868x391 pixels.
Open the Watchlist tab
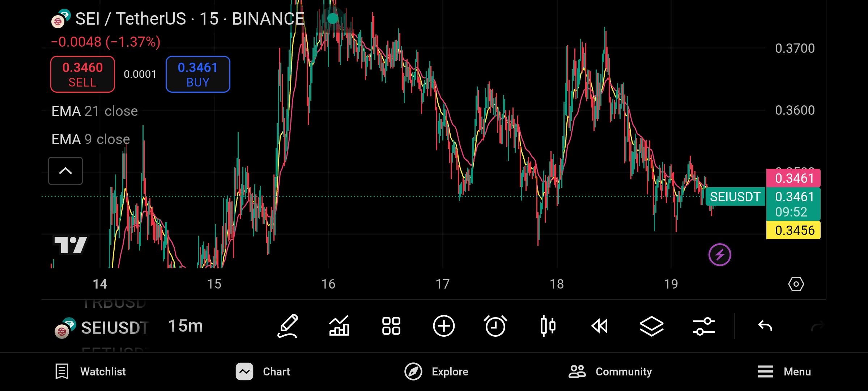point(90,371)
